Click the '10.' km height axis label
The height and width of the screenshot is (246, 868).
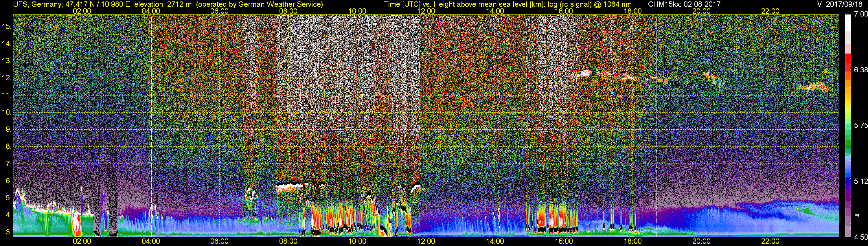pyautogui.click(x=6, y=112)
